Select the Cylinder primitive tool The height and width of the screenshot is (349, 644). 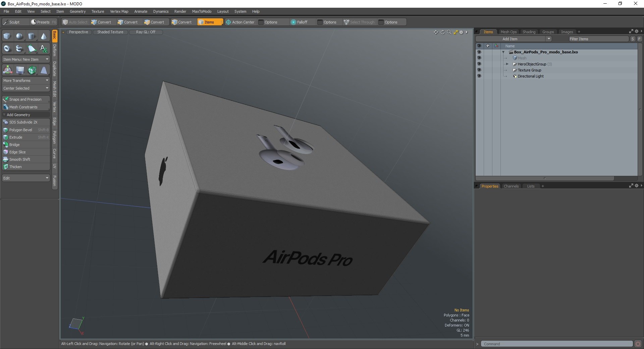[32, 36]
